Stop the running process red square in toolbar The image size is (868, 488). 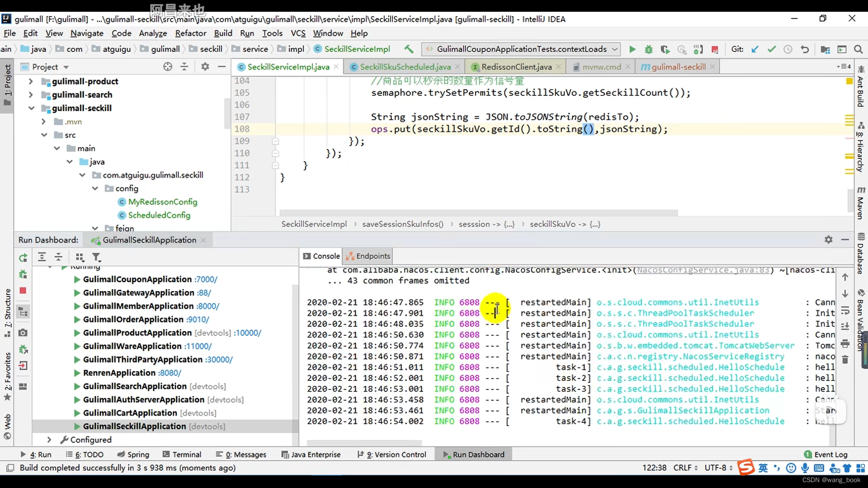(715, 49)
